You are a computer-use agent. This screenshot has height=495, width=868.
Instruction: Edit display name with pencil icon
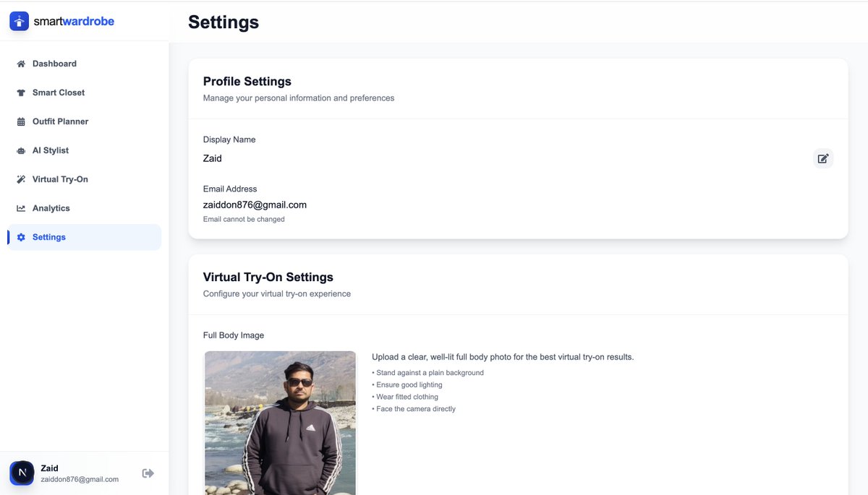tap(823, 158)
